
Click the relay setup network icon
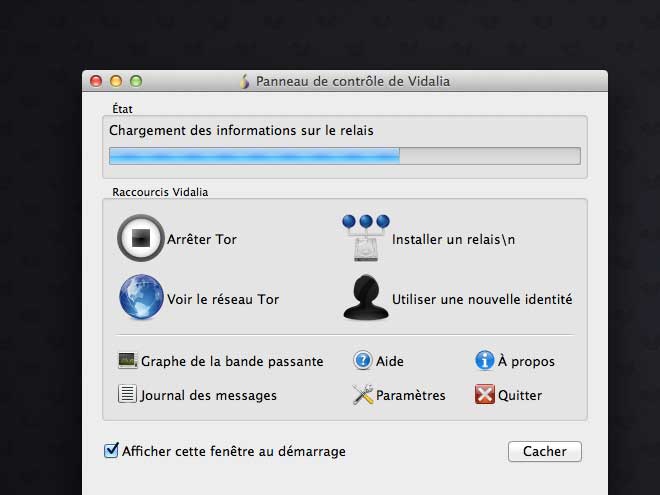366,238
